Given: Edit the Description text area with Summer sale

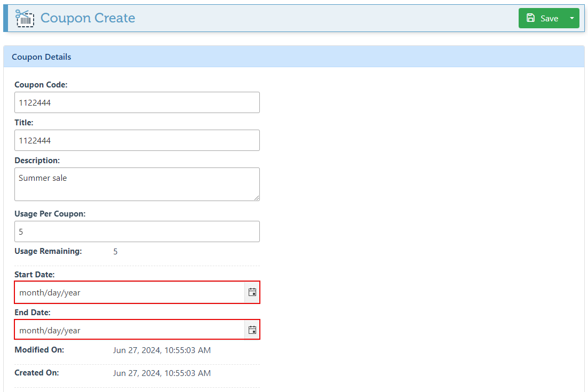Looking at the screenshot, I should tap(137, 184).
